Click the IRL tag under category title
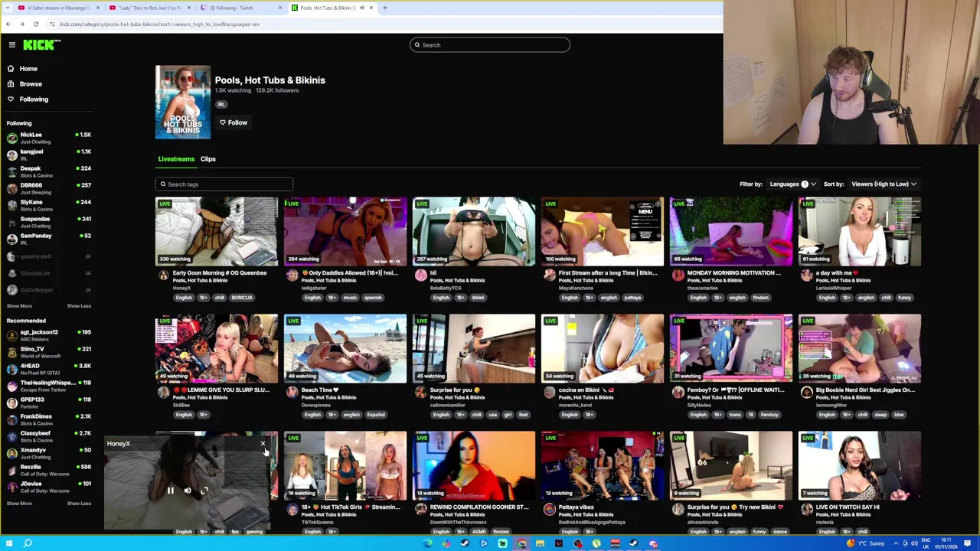The image size is (980, 551). point(221,105)
